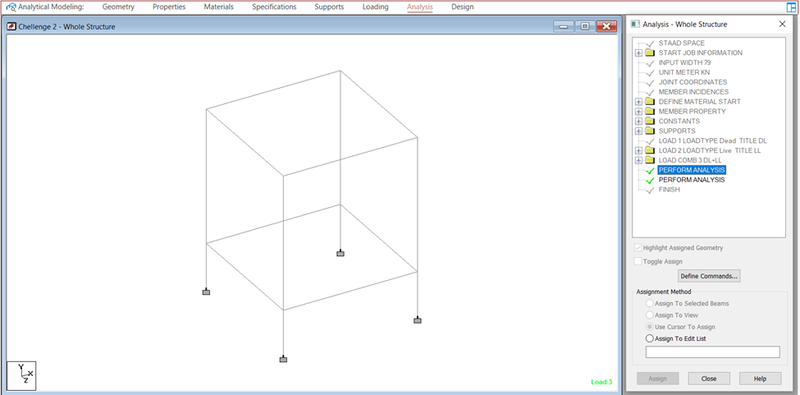
Task: Choose Assign To Edit List option
Action: click(x=649, y=338)
